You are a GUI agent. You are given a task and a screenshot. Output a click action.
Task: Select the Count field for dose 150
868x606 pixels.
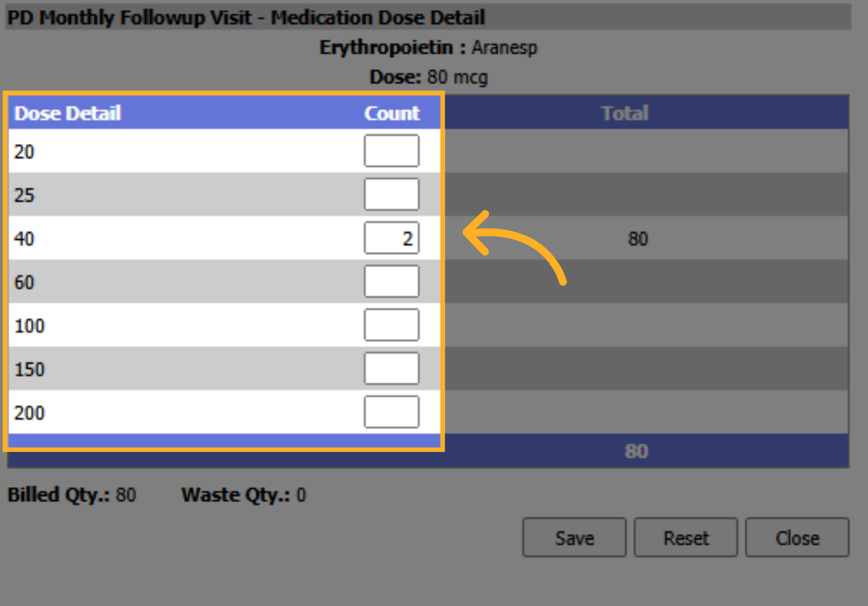pyautogui.click(x=392, y=369)
